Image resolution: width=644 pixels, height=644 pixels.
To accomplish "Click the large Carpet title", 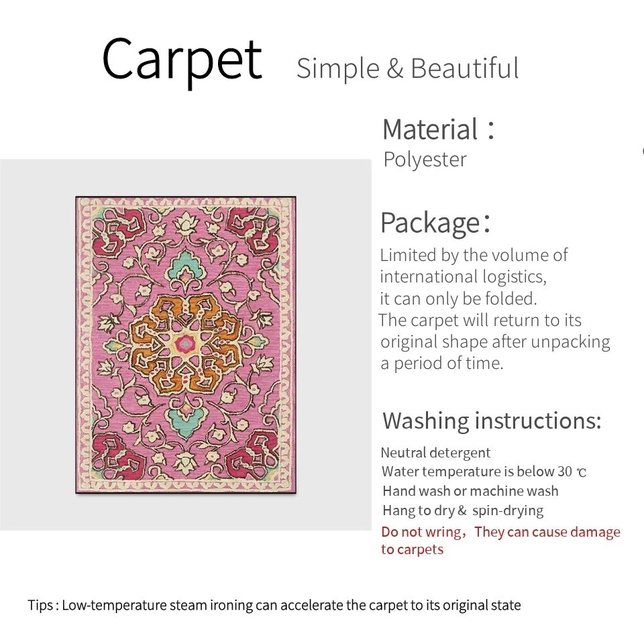I will 182,61.
